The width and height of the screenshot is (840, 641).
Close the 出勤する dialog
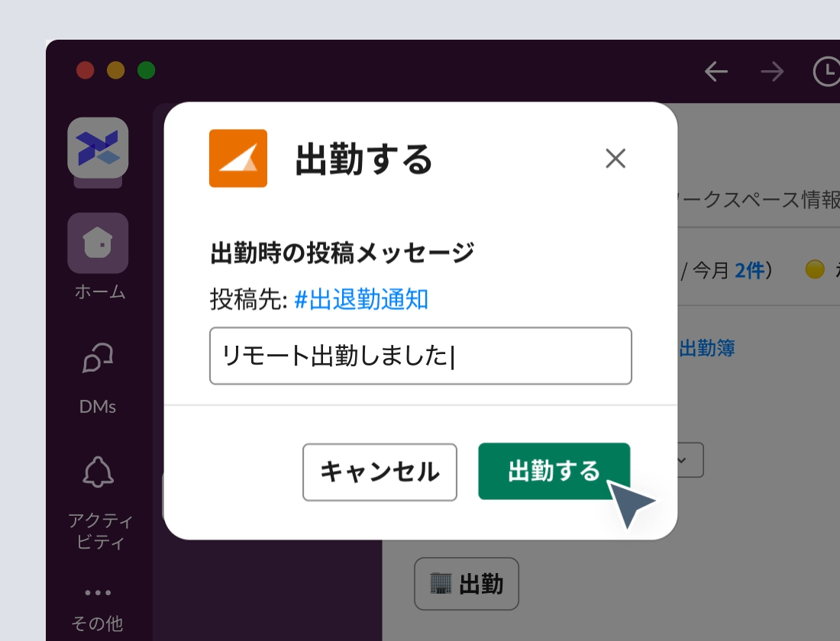(x=615, y=159)
